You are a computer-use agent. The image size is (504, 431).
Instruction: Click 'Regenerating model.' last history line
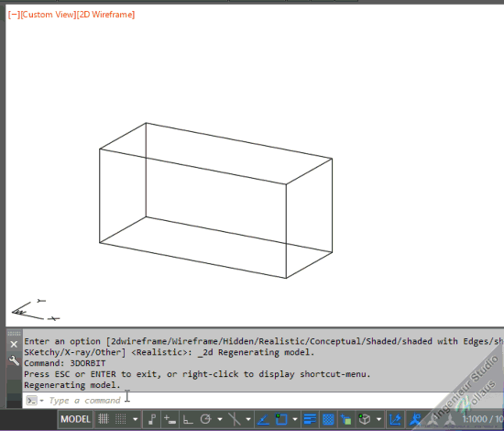(72, 385)
